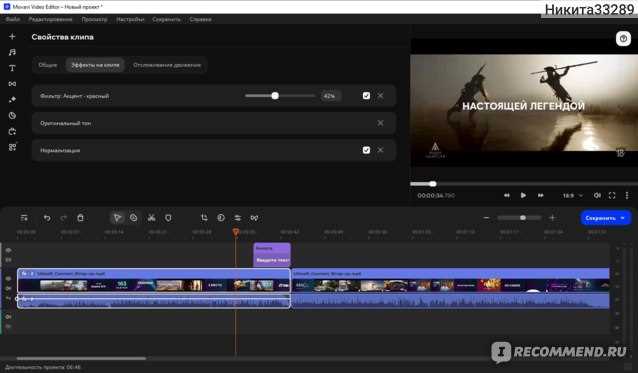Play the preview video
638x373 pixels.
coord(523,196)
